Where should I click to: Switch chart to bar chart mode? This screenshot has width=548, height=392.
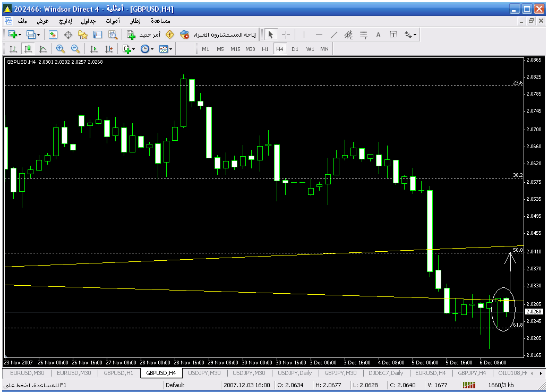coord(13,49)
